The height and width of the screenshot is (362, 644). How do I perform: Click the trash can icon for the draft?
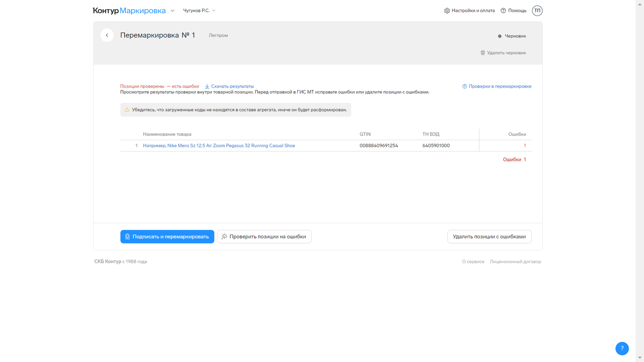[x=483, y=53]
